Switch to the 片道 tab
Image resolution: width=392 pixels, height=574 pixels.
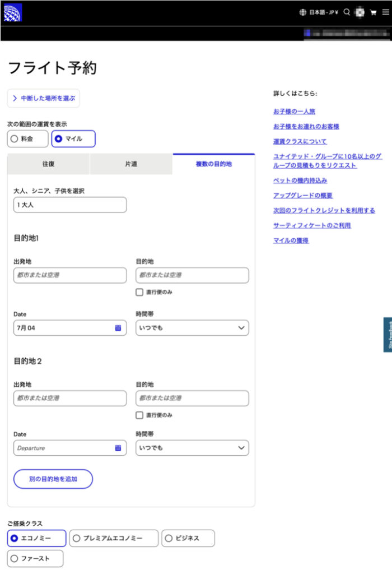pyautogui.click(x=131, y=164)
